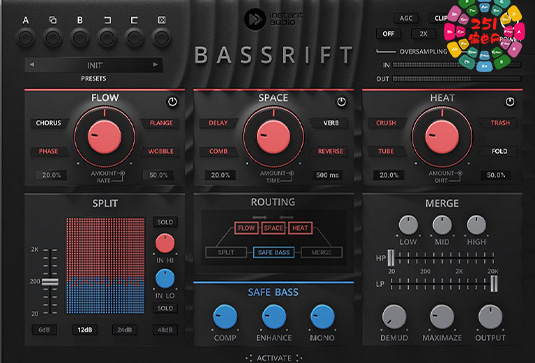The height and width of the screenshot is (363, 535).
Task: Select REVERSE mode in the SPACE section
Action: click(330, 151)
